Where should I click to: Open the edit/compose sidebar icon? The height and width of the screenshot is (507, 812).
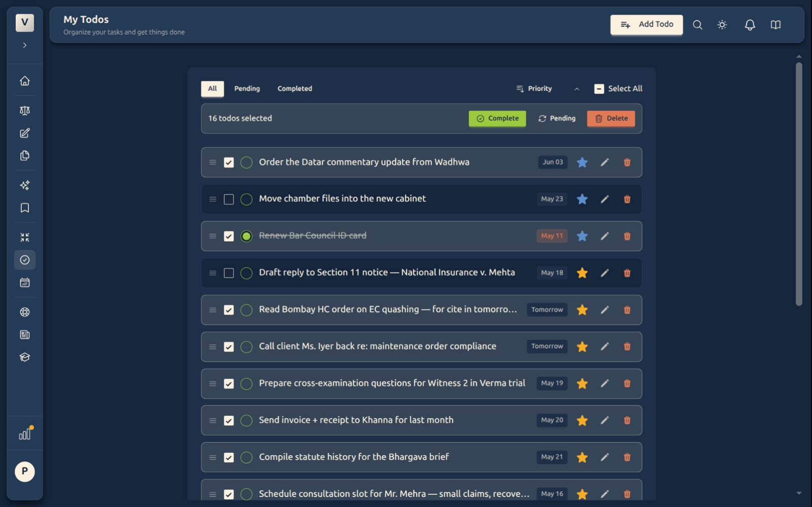pyautogui.click(x=24, y=133)
